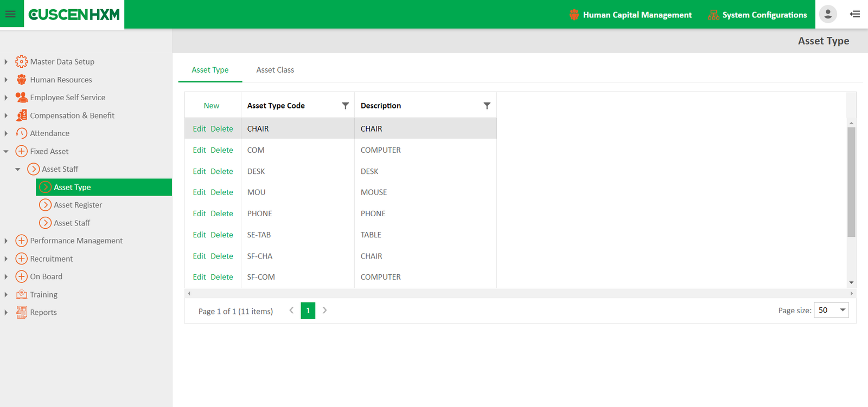Screen dimensions: 868x407
Task: Click the Reports icon in sidebar
Action: point(21,312)
